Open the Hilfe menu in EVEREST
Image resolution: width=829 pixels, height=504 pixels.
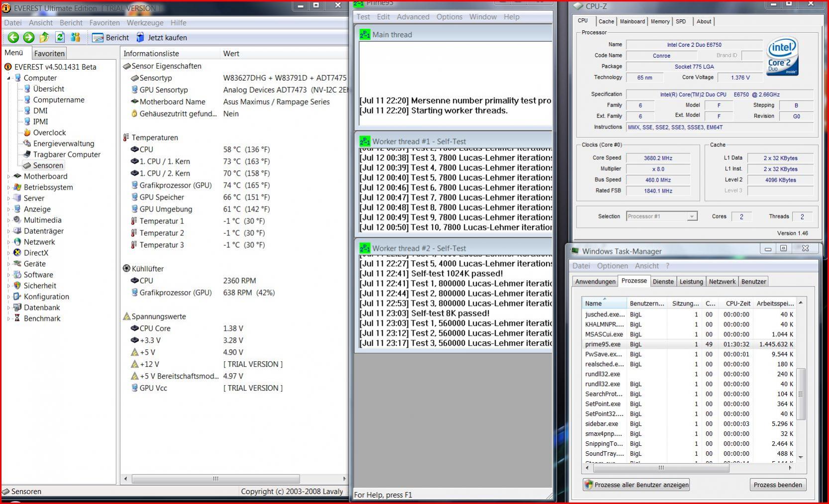click(179, 22)
